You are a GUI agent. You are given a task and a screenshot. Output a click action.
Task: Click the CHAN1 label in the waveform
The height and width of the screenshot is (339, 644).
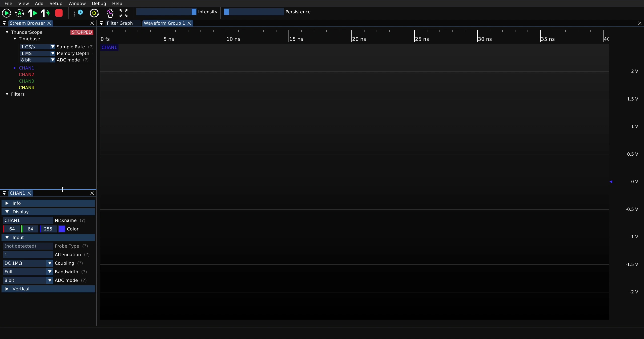[109, 47]
